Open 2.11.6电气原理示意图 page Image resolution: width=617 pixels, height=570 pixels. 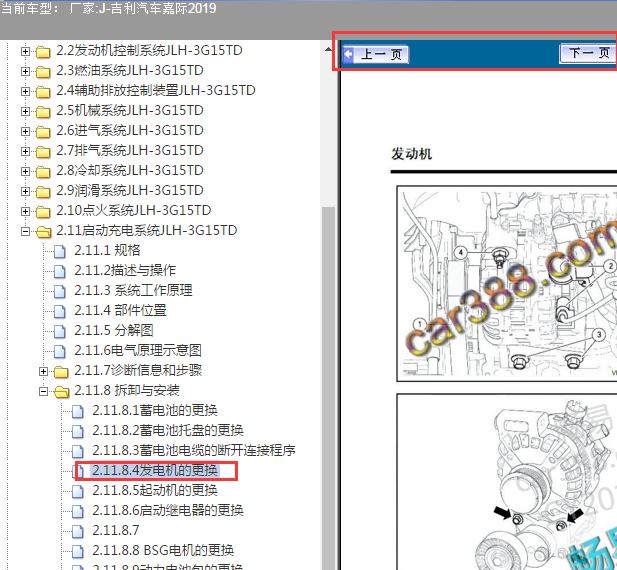138,350
